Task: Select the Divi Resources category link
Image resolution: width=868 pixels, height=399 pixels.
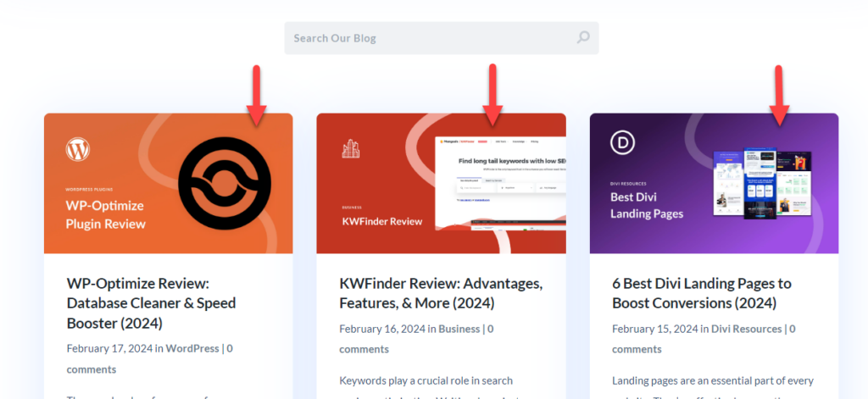Action: (746, 329)
